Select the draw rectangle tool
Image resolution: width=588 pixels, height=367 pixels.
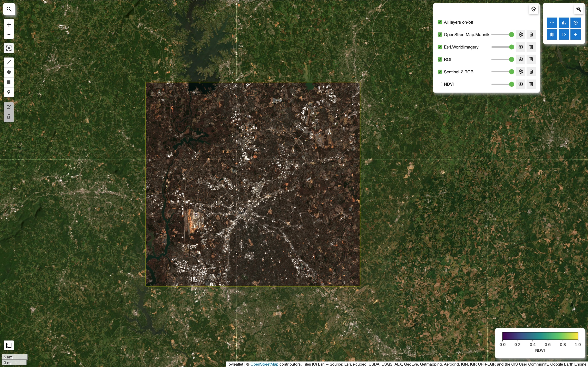coord(9,82)
